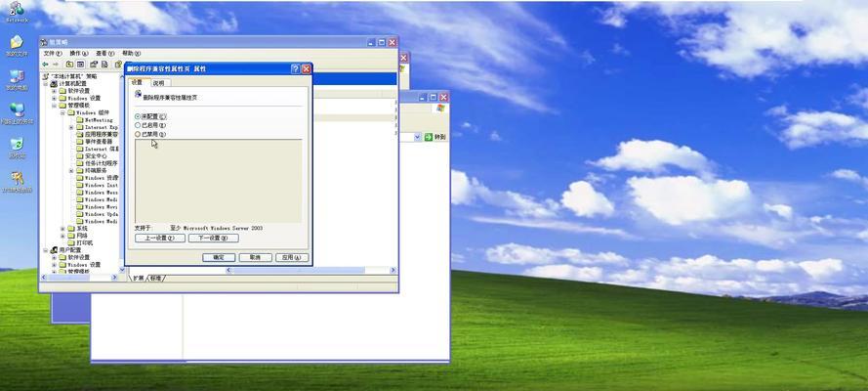Click tree pane horizontal scrollbar left arrow
The height and width of the screenshot is (391, 868).
44,277
